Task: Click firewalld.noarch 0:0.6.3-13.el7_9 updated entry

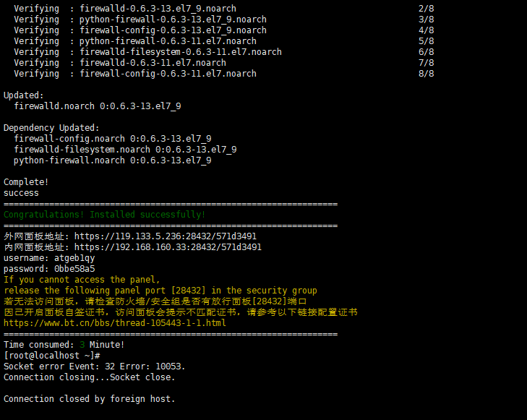Action: click(x=98, y=106)
